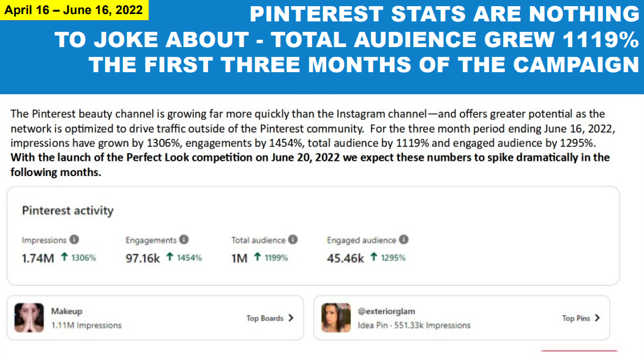Click the @exteriorglam username

[x=386, y=311]
